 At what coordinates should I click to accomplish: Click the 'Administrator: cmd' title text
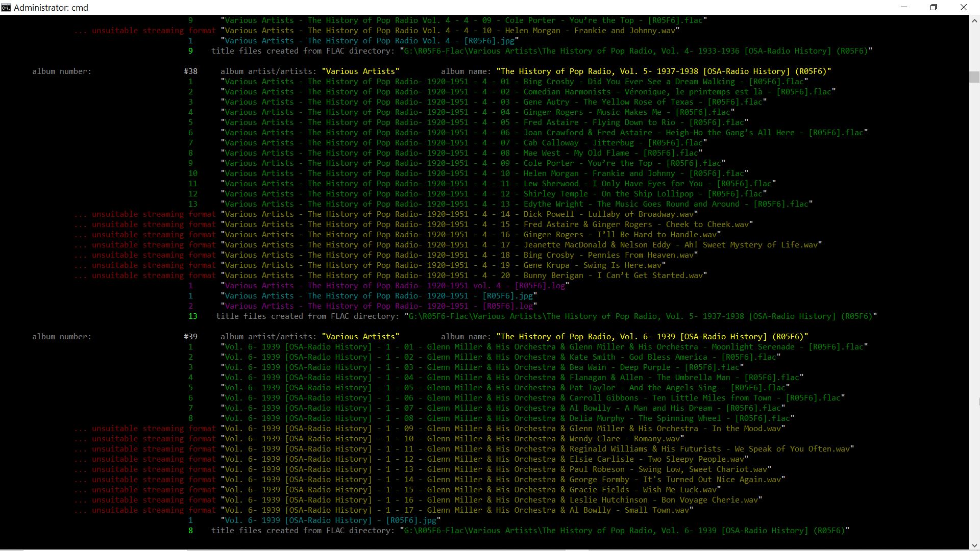[x=51, y=8]
